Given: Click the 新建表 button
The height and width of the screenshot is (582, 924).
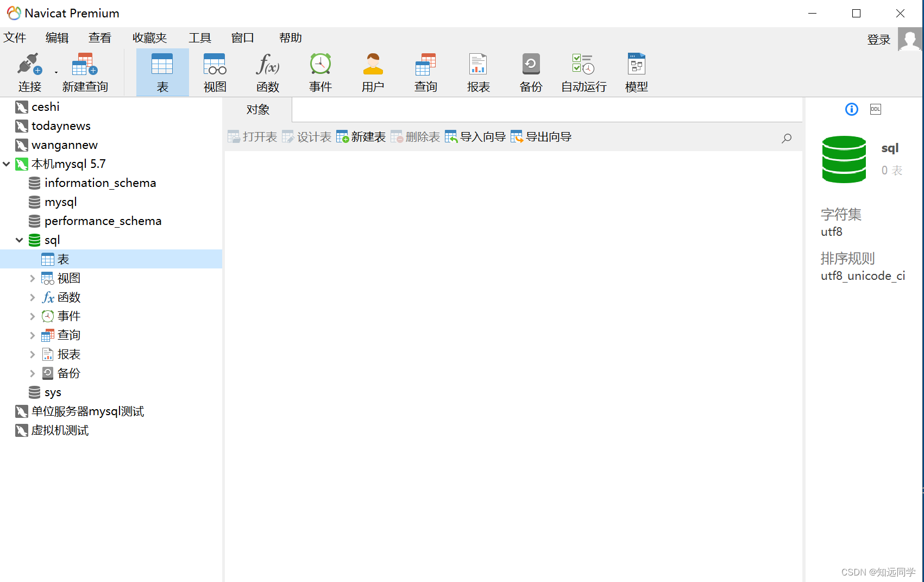Looking at the screenshot, I should pyautogui.click(x=361, y=137).
